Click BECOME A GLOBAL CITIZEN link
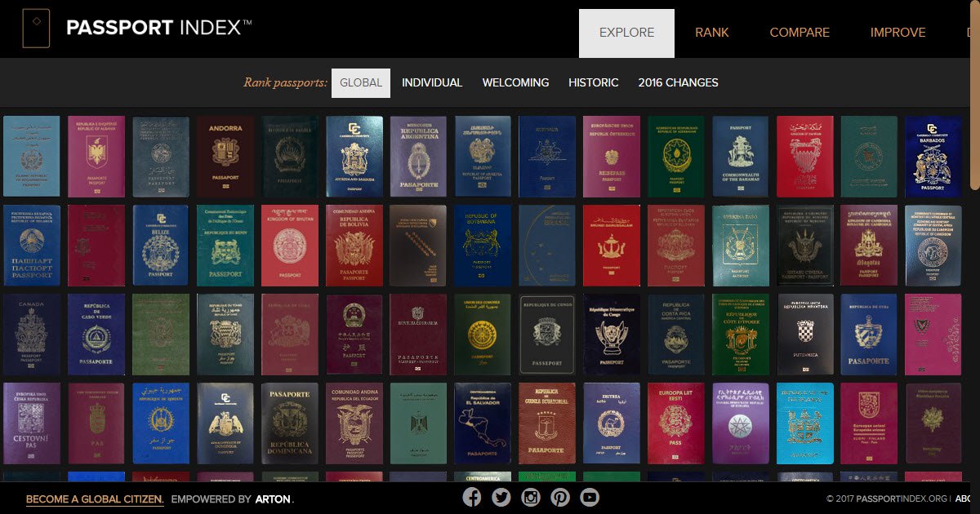Screen dimensions: 980x514 pyautogui.click(x=95, y=499)
